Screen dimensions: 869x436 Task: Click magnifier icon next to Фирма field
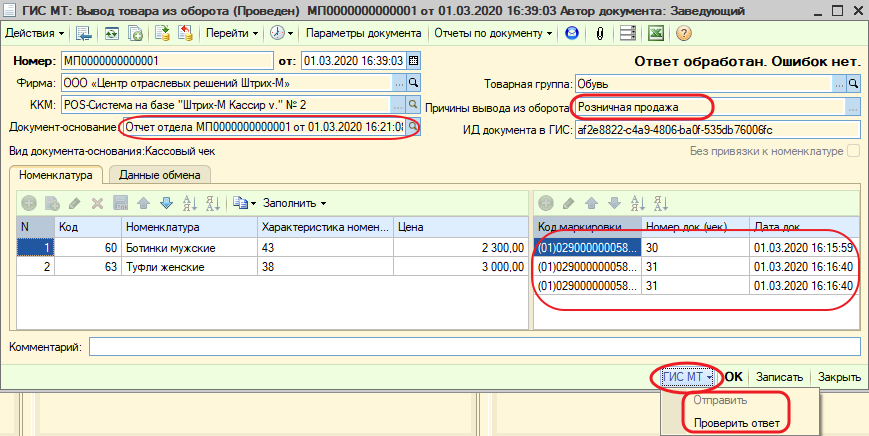412,83
